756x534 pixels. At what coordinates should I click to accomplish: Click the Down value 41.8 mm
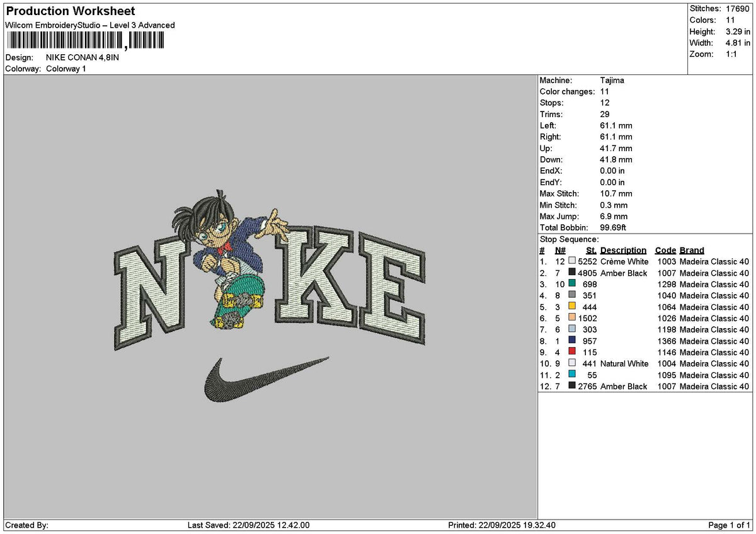(616, 160)
